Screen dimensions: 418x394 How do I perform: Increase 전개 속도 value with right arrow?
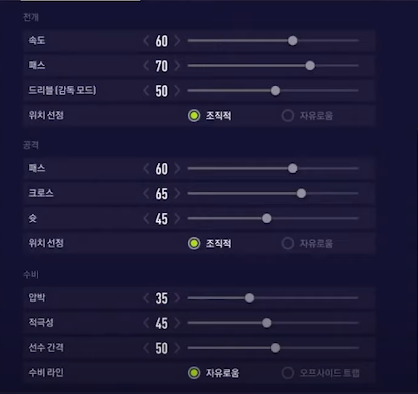(177, 41)
